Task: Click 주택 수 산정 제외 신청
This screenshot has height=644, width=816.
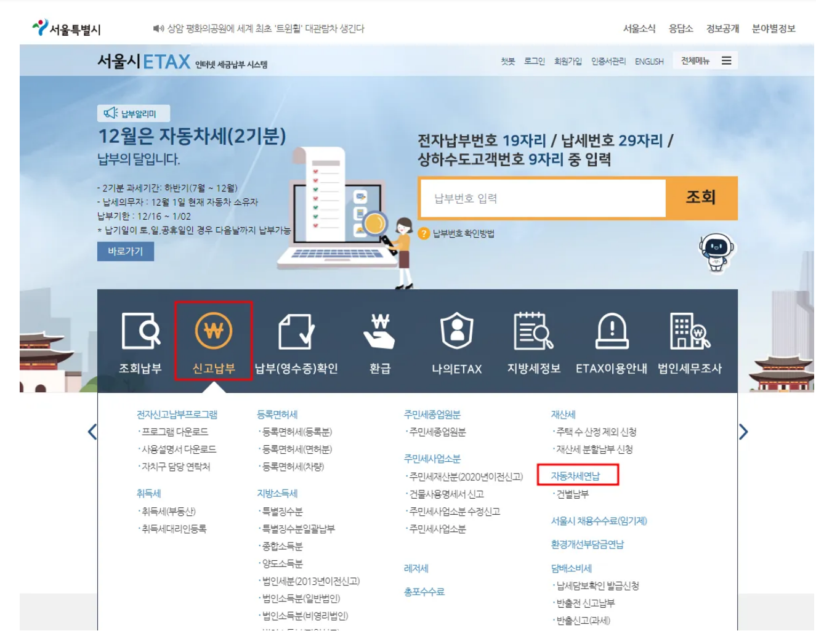Action: pos(596,432)
